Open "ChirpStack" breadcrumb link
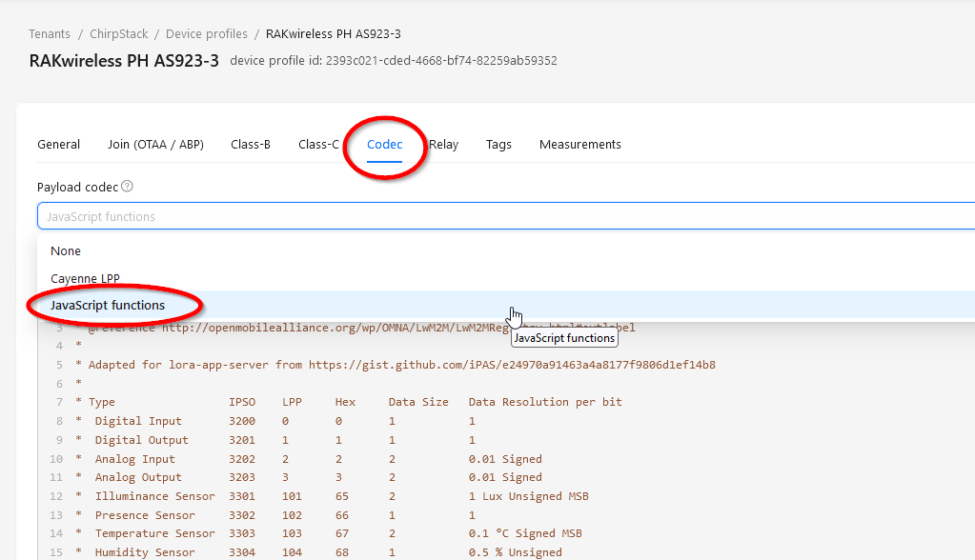 118,33
